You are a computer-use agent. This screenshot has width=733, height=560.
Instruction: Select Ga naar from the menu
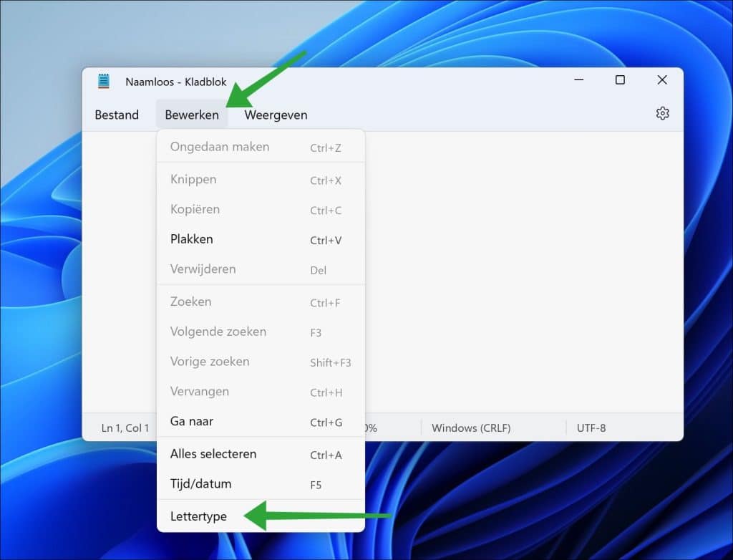(x=192, y=422)
